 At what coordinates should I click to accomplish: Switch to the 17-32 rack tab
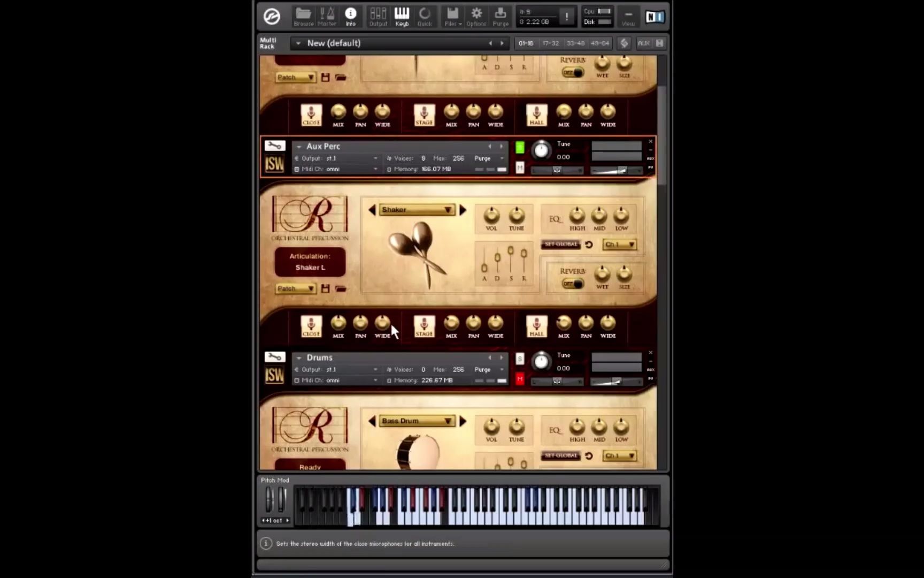pyautogui.click(x=551, y=43)
